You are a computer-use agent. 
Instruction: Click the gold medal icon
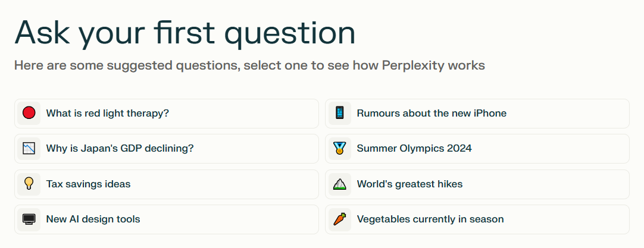coord(340,148)
